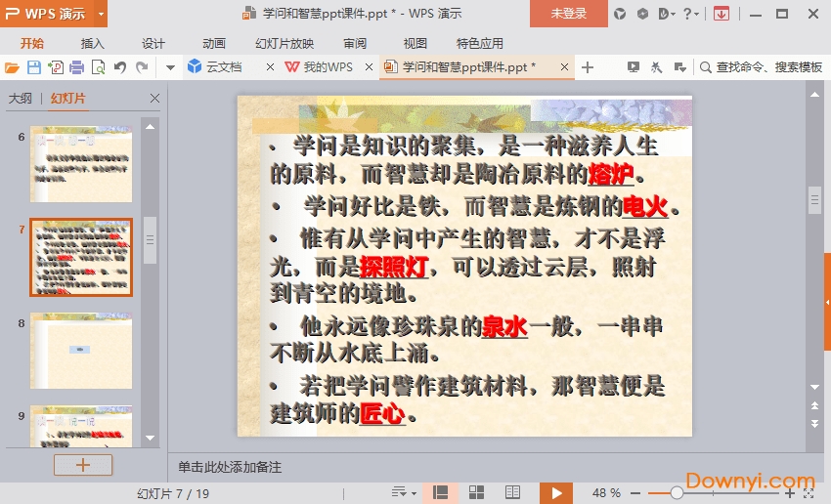This screenshot has height=504, width=831.
Task: Click the Undo arrow icon
Action: (x=120, y=67)
